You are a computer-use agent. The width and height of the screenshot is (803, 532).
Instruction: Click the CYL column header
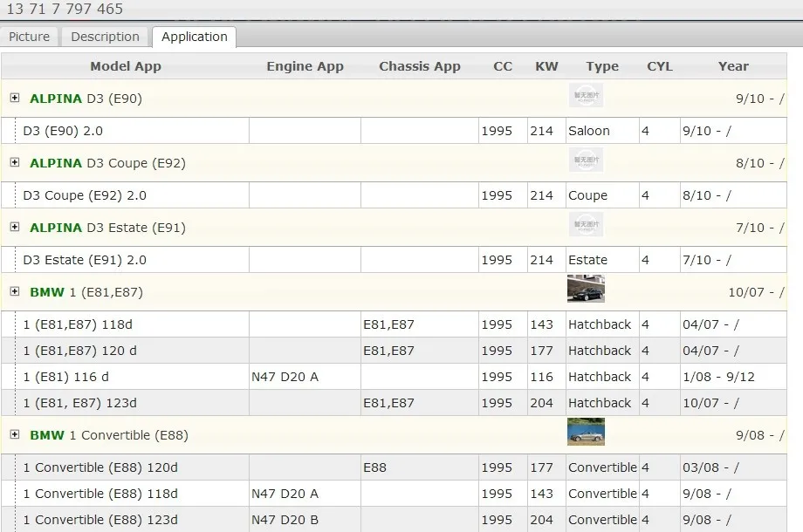coord(660,66)
